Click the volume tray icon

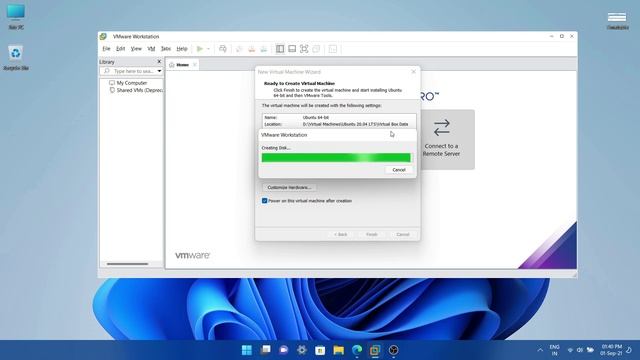point(580,350)
